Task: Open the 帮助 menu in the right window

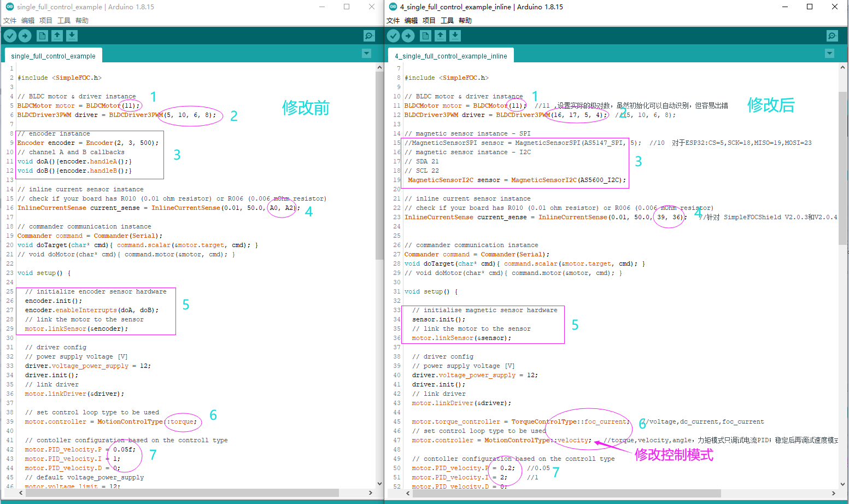Action: click(465, 20)
